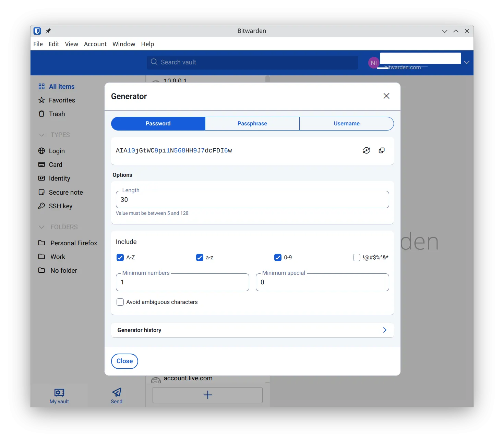
Task: Open the account switcher dropdown arrow
Action: point(467,62)
